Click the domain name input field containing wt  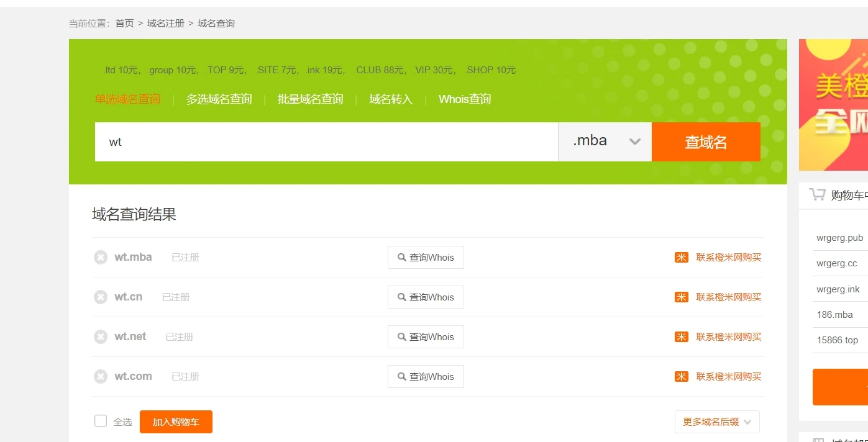tap(326, 142)
